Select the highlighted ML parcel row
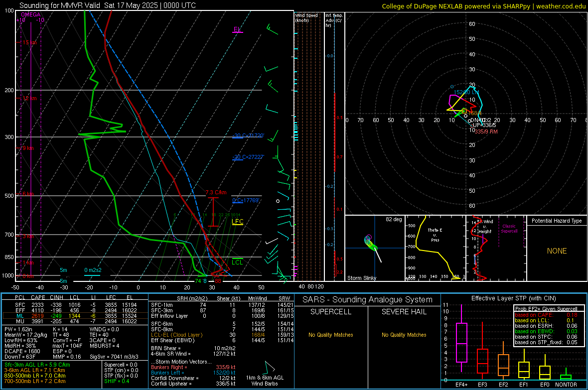Viewport: 588px width, 390px height. pos(75,316)
